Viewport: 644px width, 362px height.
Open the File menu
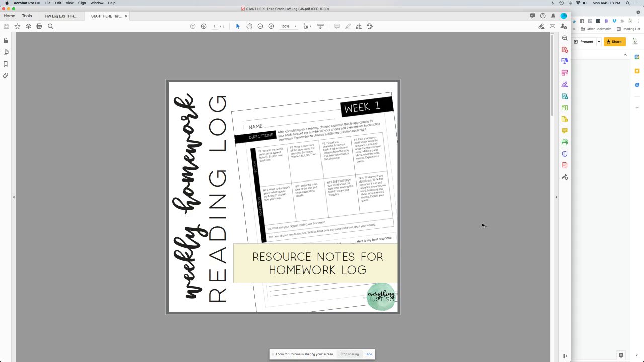47,3
